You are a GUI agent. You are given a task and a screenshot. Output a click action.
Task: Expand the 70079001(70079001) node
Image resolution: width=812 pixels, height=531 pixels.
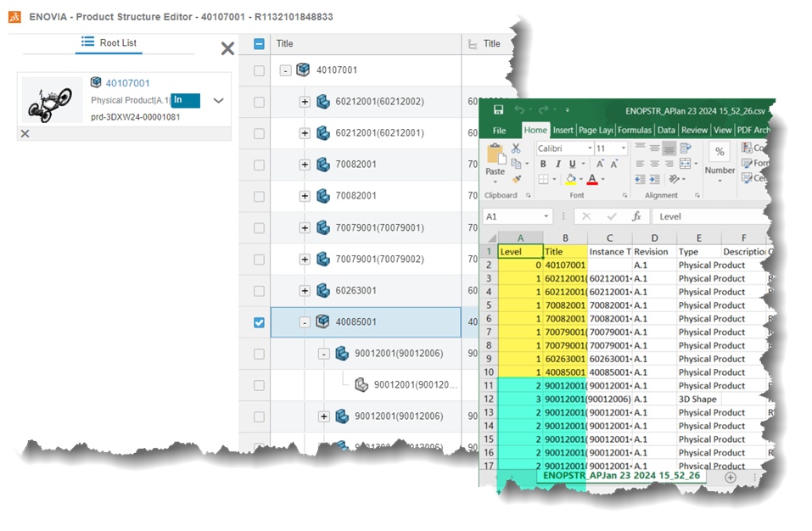pyautogui.click(x=305, y=227)
